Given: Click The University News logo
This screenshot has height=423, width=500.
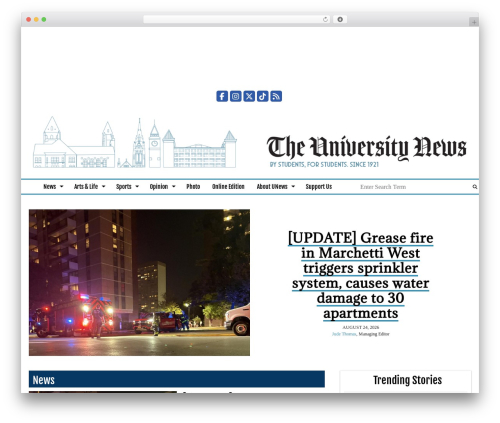Looking at the screenshot, I should 366,148.
